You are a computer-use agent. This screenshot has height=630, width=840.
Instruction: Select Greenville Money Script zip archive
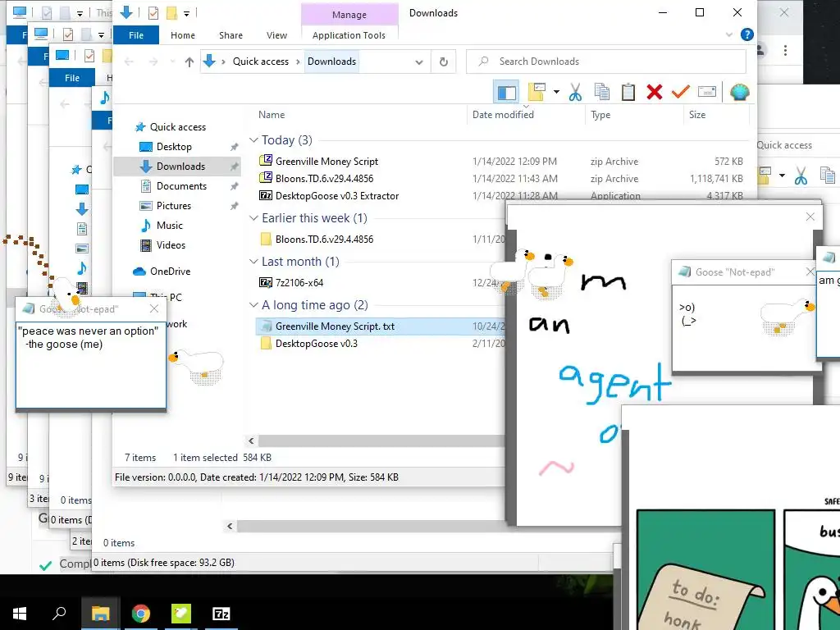click(x=326, y=162)
